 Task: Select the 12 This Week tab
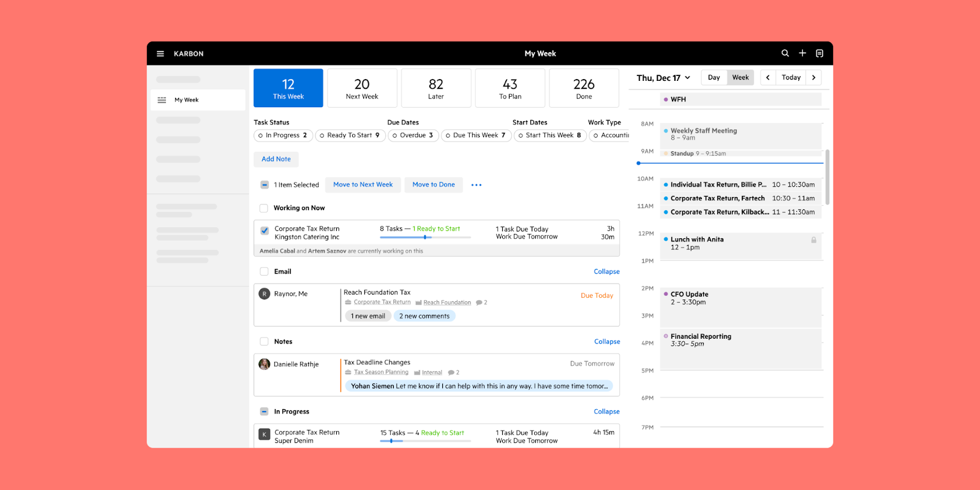288,88
